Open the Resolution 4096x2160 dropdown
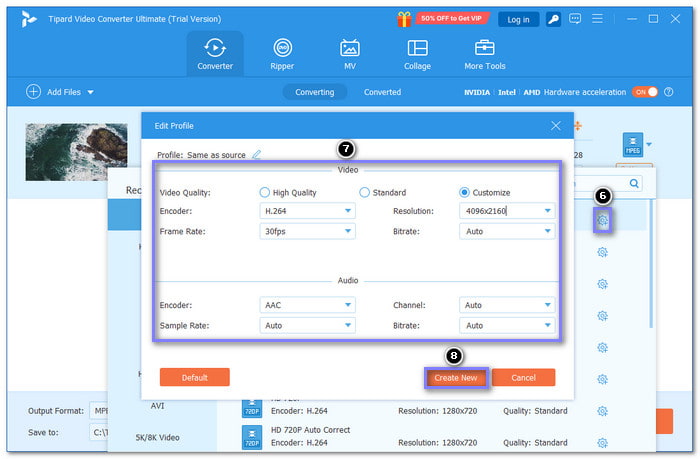This screenshot has height=459, width=700. pos(507,211)
